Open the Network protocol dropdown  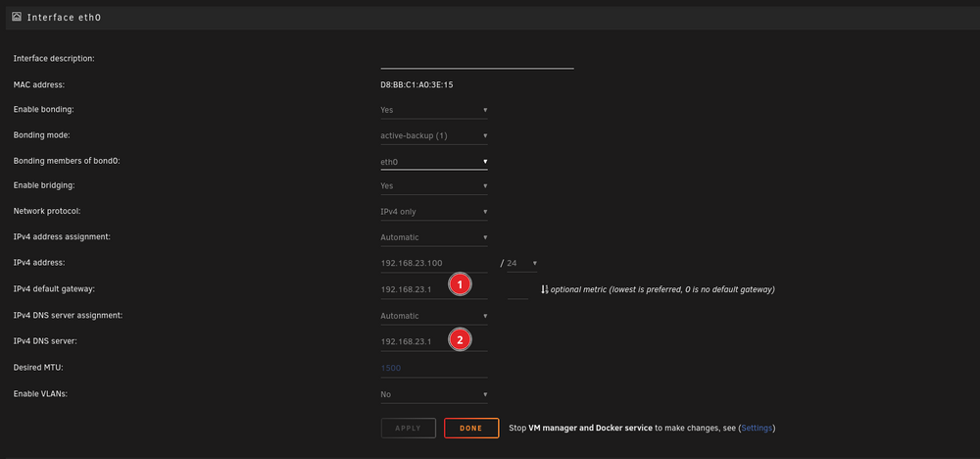[434, 212]
